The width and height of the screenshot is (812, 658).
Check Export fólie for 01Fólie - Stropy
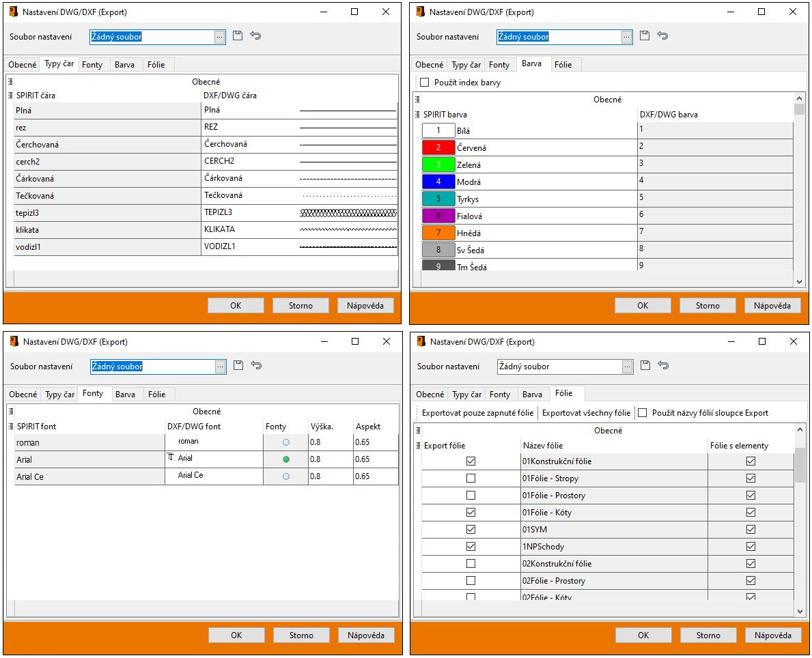[471, 478]
